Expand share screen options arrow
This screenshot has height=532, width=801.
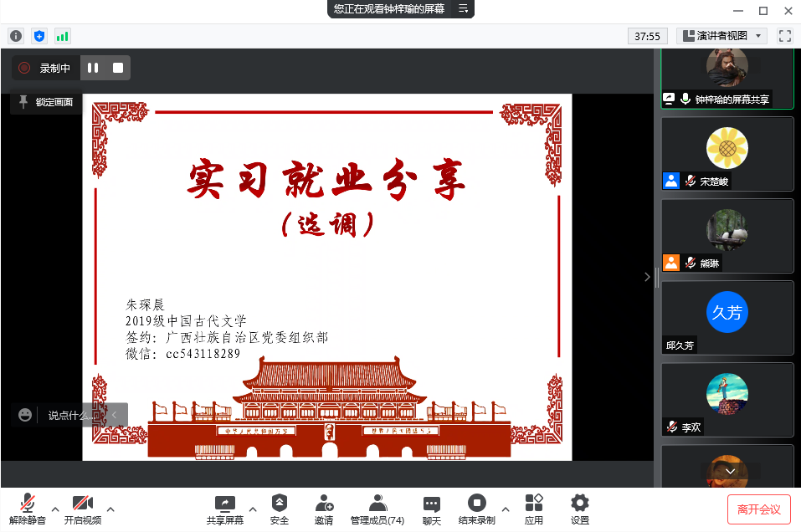click(x=252, y=509)
